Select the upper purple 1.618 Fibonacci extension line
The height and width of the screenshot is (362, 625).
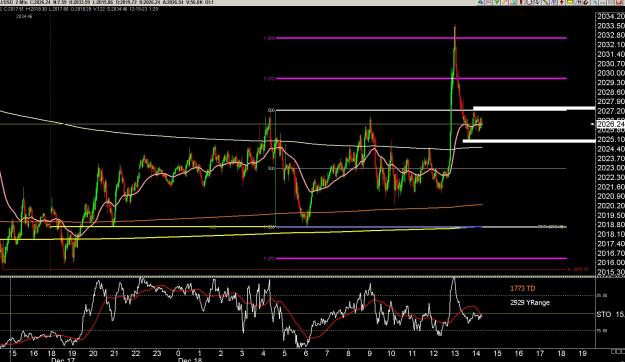(421, 38)
